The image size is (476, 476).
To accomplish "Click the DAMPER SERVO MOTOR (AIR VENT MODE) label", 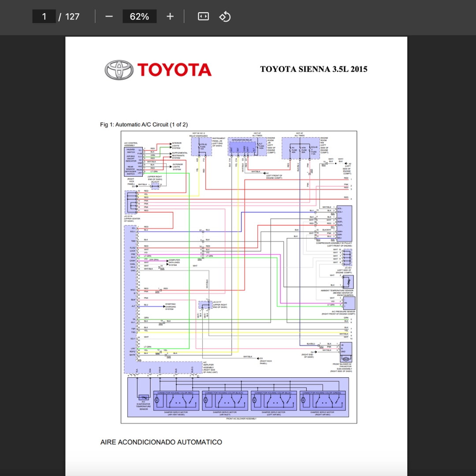I will [x=176, y=413].
